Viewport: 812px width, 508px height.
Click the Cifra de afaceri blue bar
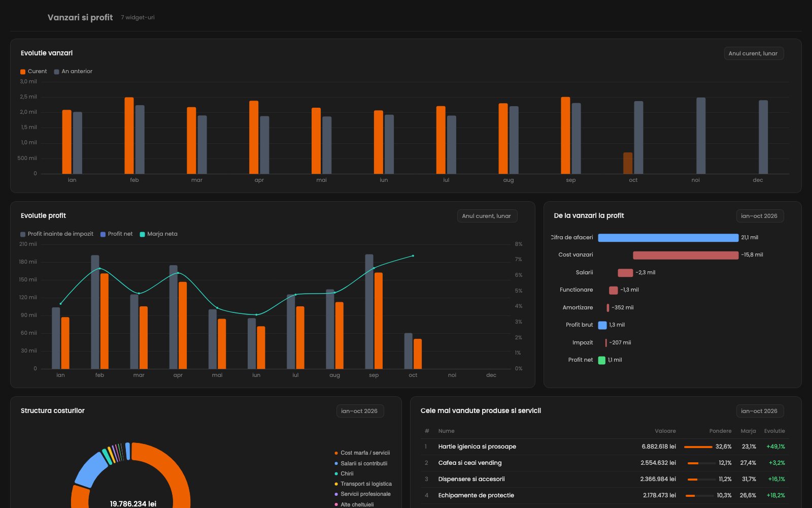coord(668,238)
